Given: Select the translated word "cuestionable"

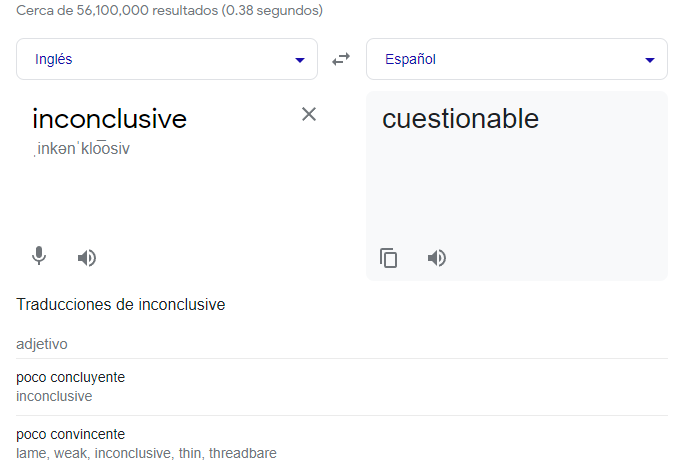Looking at the screenshot, I should coord(460,119).
